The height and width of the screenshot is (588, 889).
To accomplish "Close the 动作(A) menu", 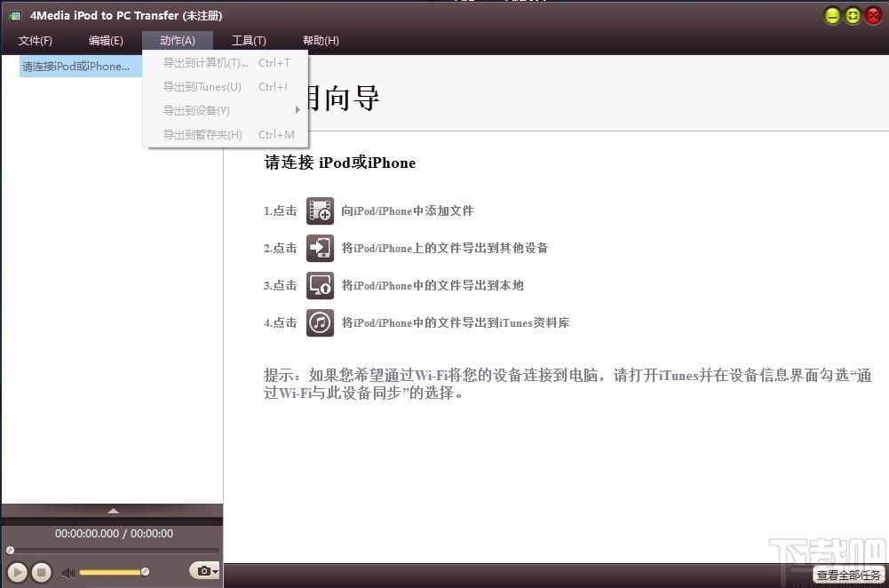I will point(178,41).
